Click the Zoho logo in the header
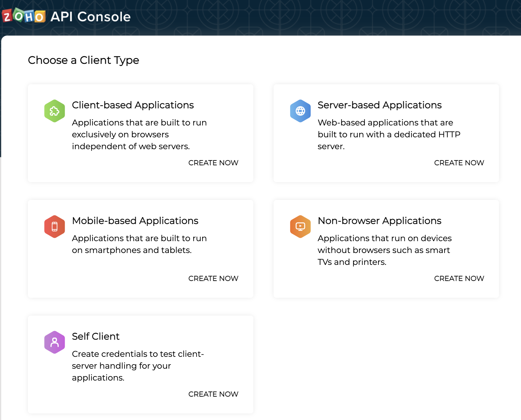Viewport: 521px width, 420px height. pyautogui.click(x=24, y=17)
